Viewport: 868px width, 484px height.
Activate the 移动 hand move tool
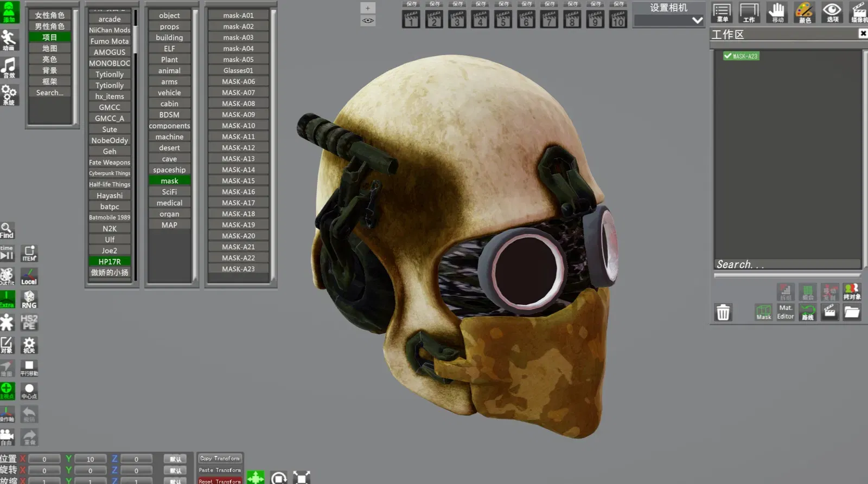[777, 12]
